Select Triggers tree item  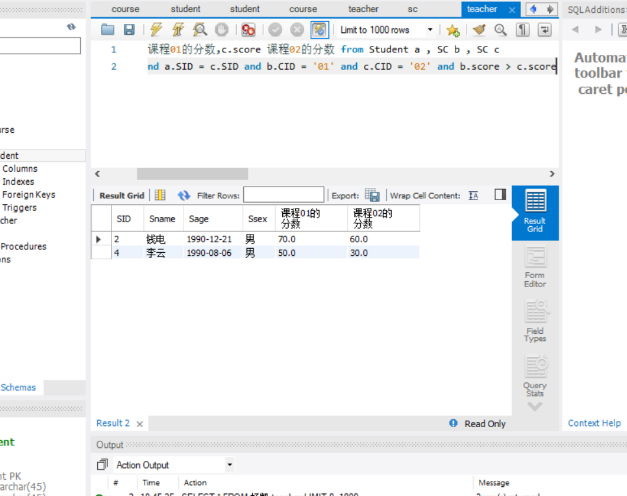click(x=20, y=208)
